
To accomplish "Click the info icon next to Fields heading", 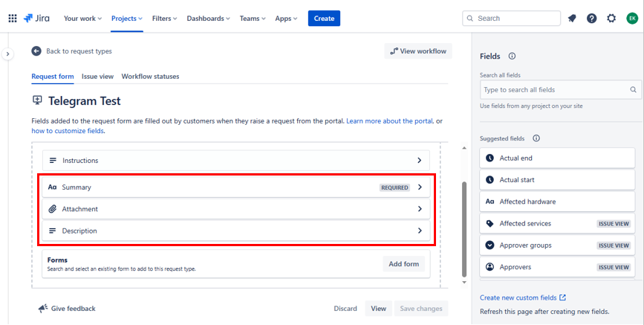I will click(512, 56).
